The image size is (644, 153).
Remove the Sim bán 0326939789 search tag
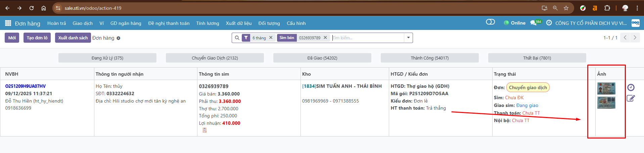click(x=325, y=38)
